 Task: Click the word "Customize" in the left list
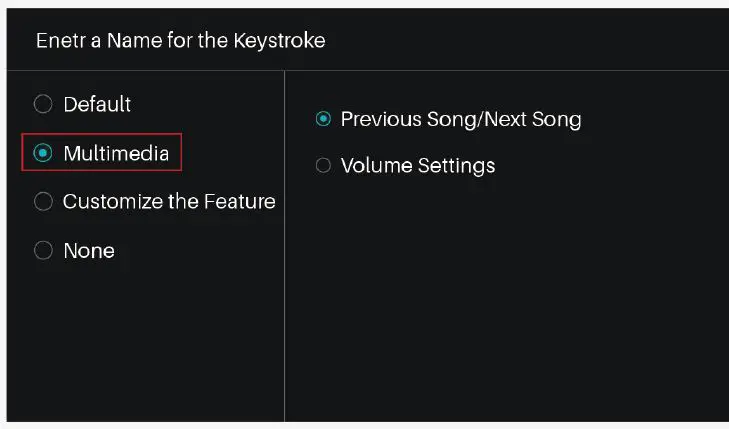(108, 202)
